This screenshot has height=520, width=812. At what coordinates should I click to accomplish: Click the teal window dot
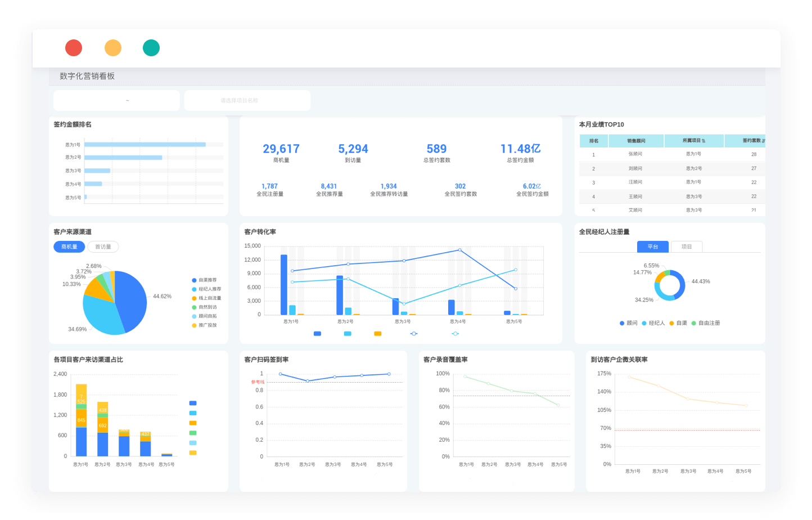point(151,48)
